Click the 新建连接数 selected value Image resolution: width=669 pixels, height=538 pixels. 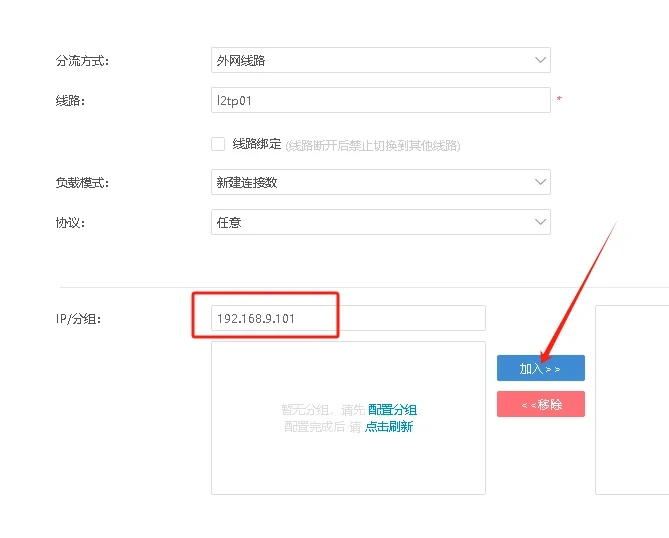click(248, 182)
